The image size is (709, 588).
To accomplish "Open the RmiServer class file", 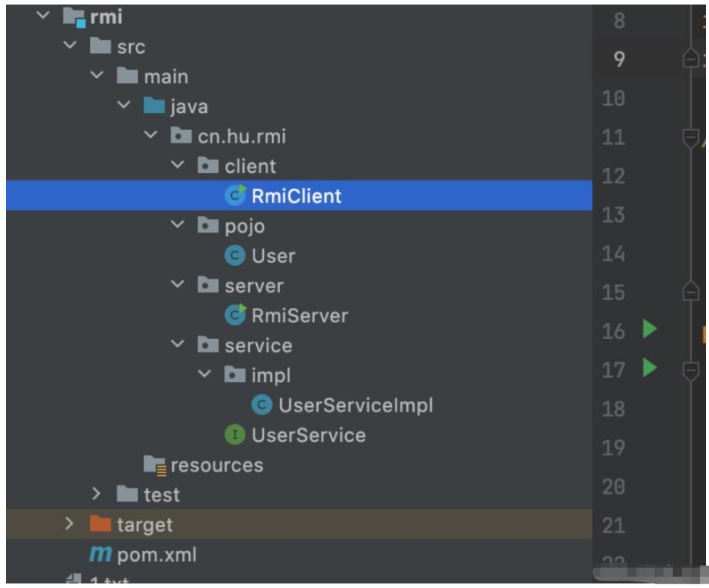I will click(x=300, y=316).
